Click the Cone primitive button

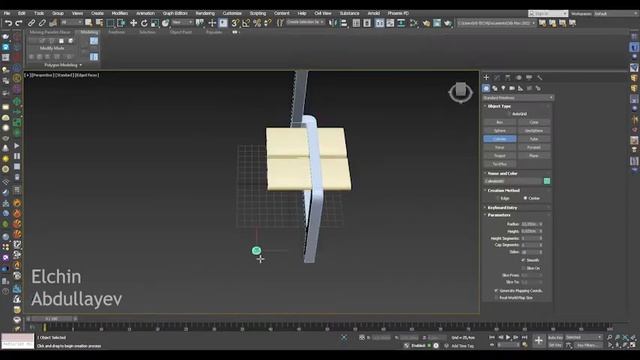coord(534,122)
